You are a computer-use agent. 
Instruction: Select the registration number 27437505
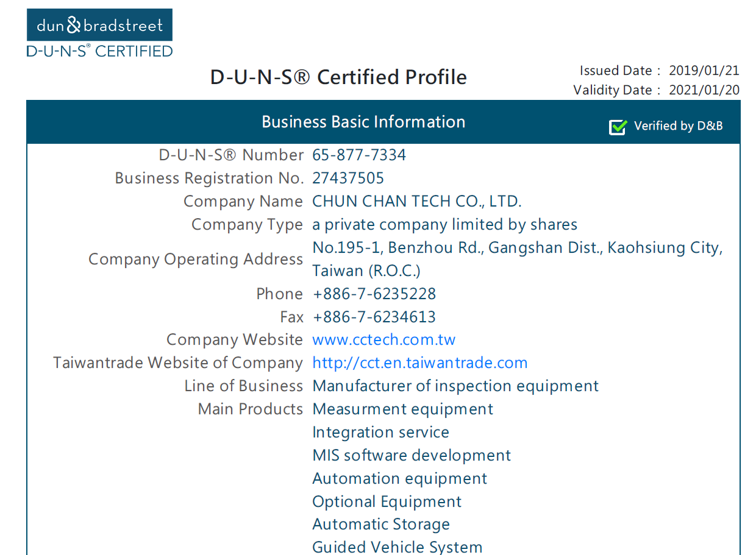[348, 178]
